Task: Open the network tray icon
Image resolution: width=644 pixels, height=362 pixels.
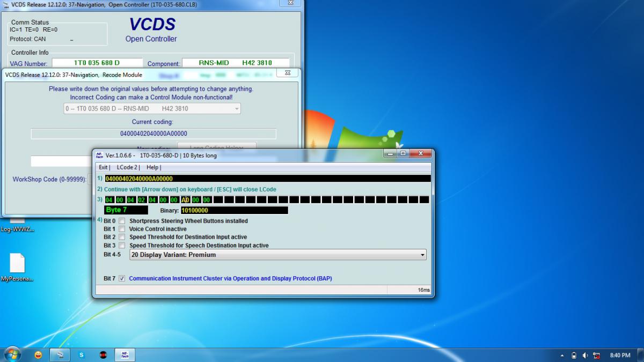Action: click(x=596, y=355)
